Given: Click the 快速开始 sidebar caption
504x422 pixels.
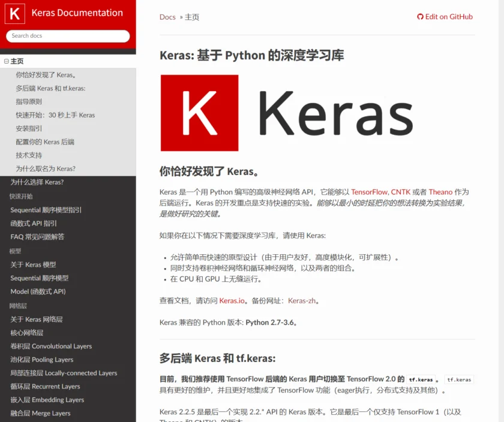Looking at the screenshot, I should coord(21,196).
